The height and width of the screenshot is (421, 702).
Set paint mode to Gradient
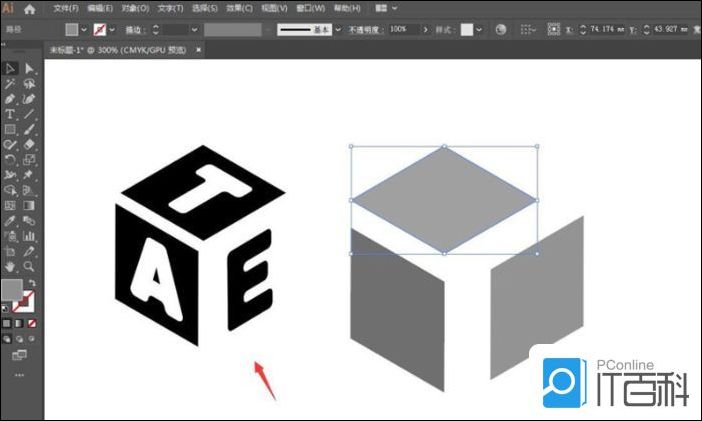(19, 323)
